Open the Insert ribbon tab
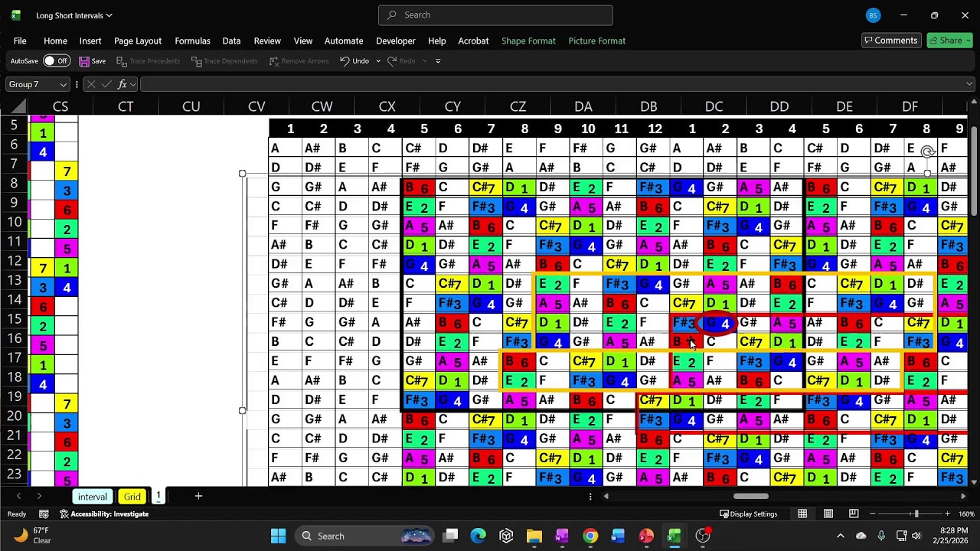The height and width of the screenshot is (551, 980). tap(90, 41)
